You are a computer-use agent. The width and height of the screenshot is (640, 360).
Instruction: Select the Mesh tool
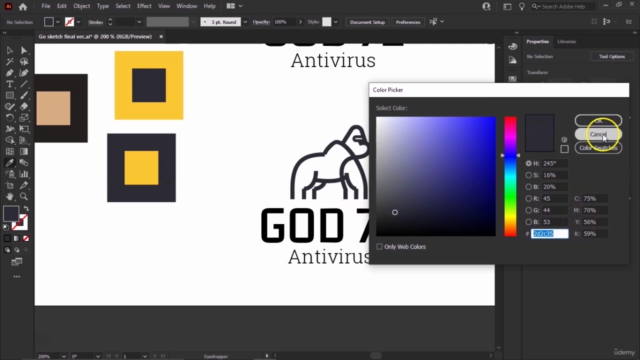point(9,152)
